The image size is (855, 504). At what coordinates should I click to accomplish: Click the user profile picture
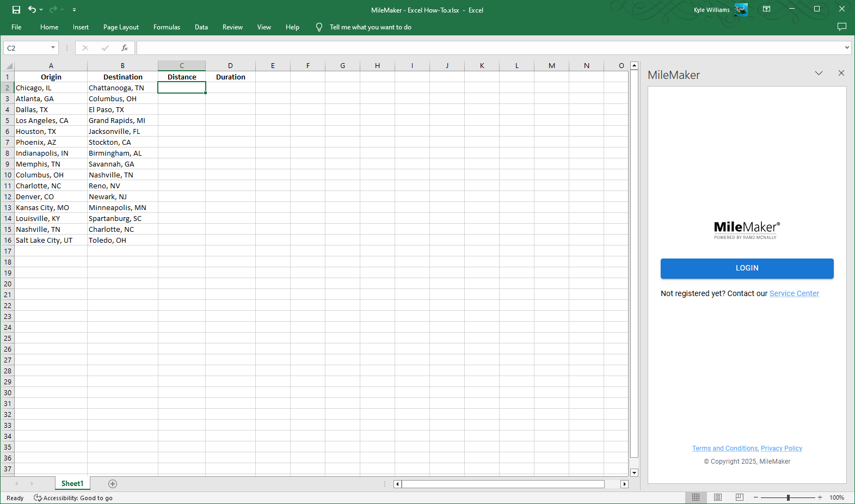[x=741, y=9]
